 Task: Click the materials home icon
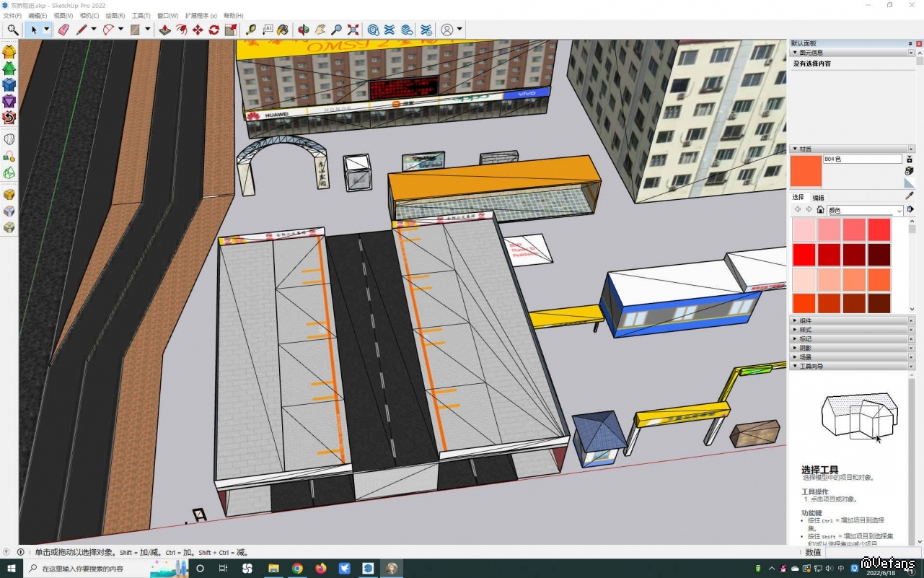coord(820,210)
